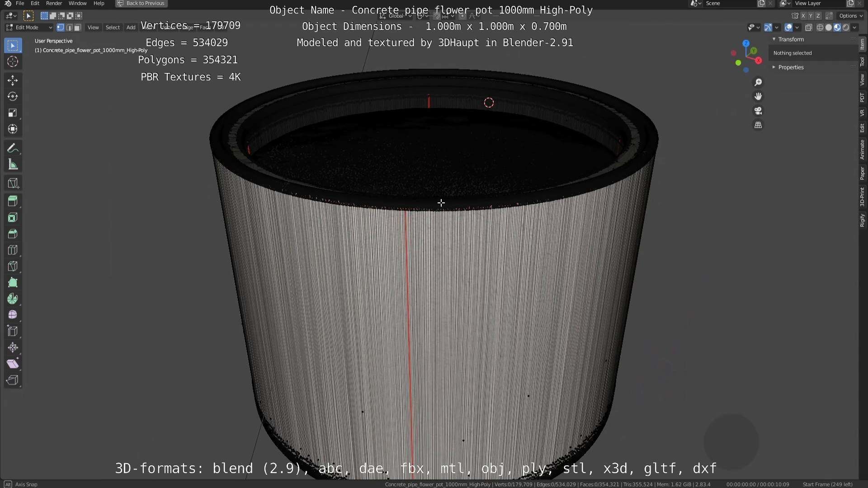The height and width of the screenshot is (488, 868).
Task: Activate the Spin tool
Action: 13,299
